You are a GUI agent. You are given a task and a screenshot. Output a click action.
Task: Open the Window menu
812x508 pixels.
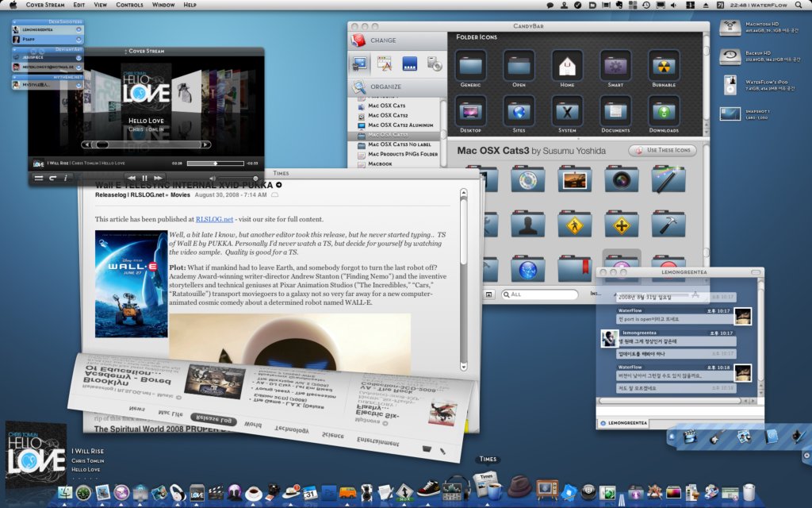coord(163,5)
